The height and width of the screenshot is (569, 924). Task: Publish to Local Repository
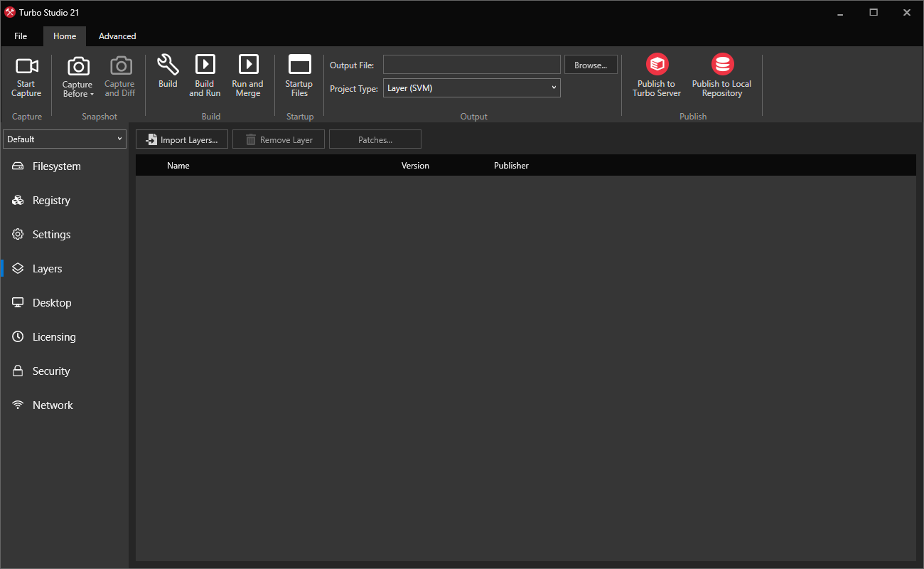(x=721, y=75)
